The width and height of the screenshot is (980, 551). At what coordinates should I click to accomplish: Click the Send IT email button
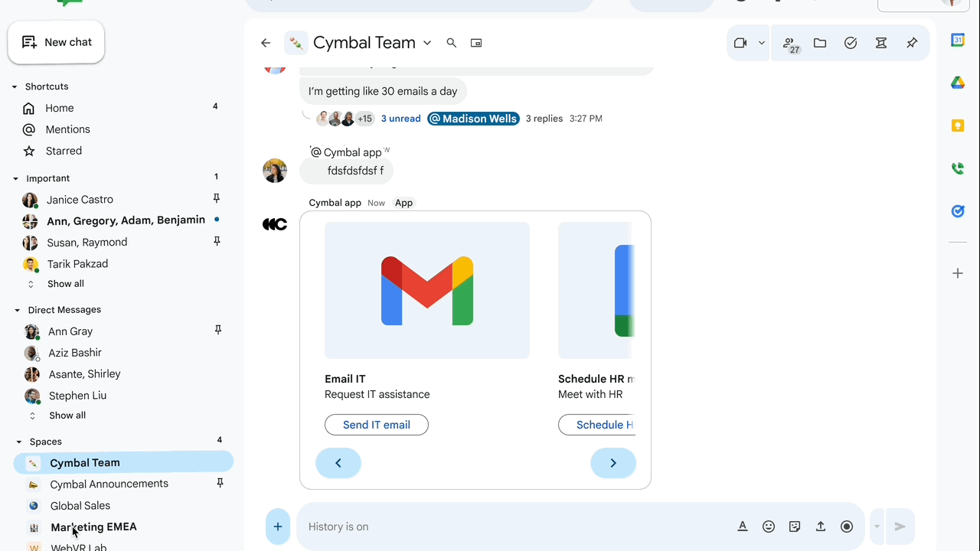376,425
